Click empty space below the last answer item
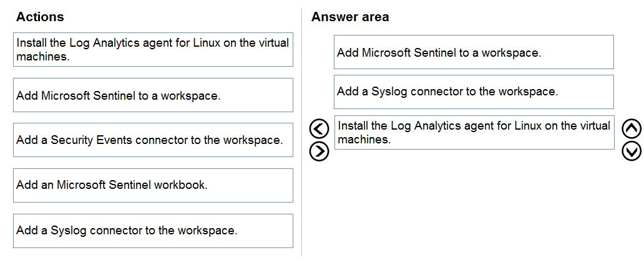The image size is (644, 268). point(474,201)
